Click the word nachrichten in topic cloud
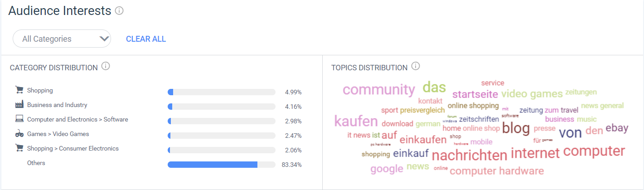 point(470,155)
